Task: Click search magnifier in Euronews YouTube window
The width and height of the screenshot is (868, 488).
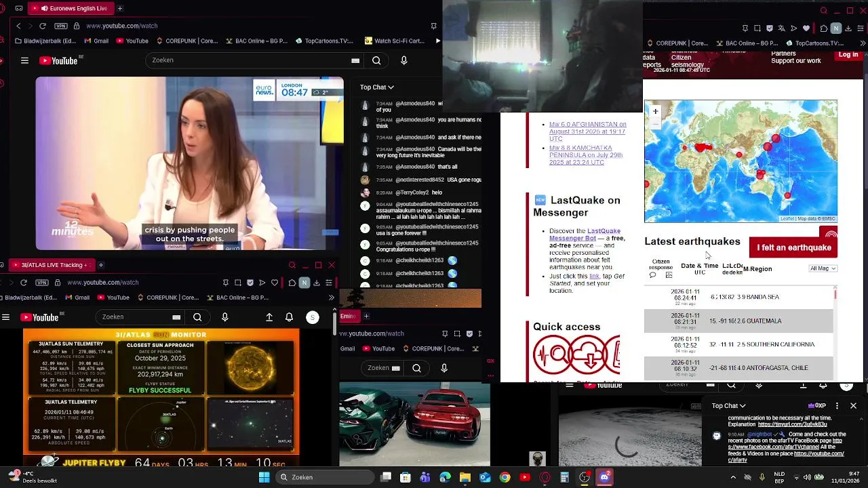Action: tap(376, 60)
